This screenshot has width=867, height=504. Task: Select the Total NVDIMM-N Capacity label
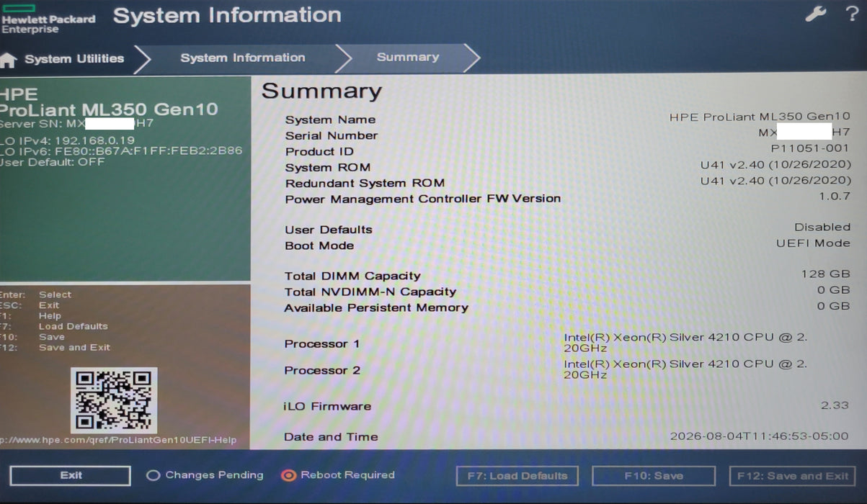[370, 292]
